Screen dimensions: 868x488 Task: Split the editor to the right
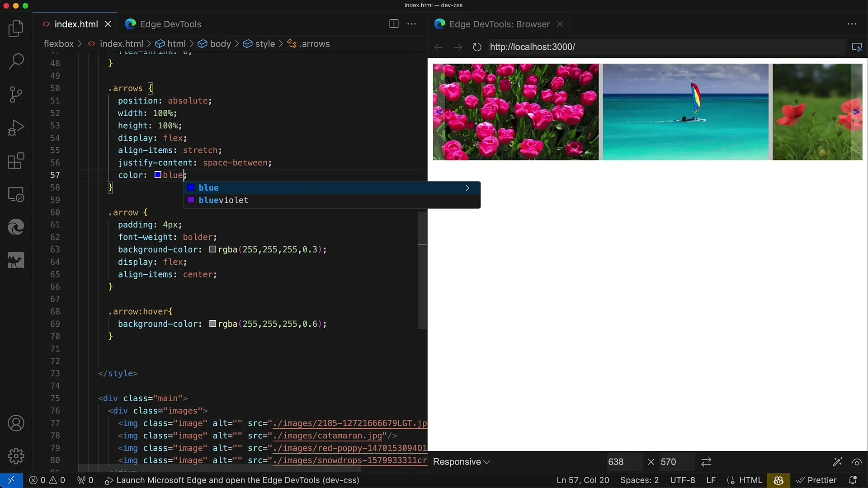[394, 24]
